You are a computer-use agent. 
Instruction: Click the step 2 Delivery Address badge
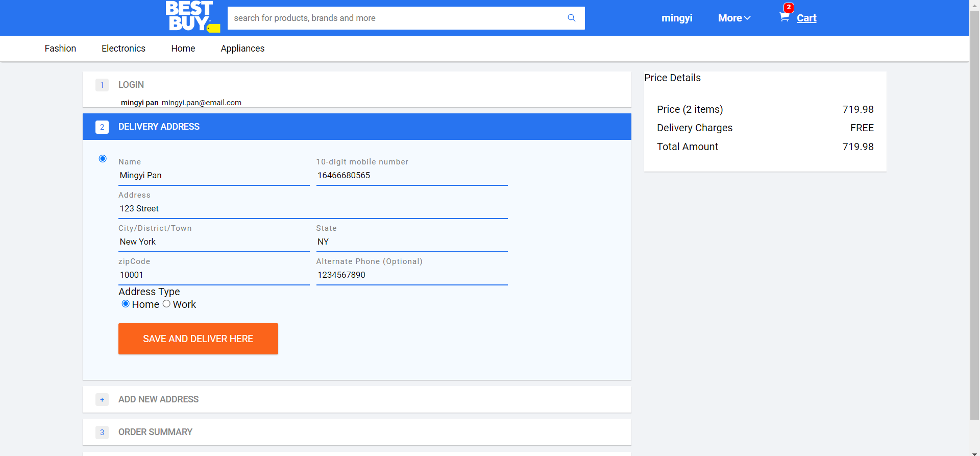click(102, 127)
